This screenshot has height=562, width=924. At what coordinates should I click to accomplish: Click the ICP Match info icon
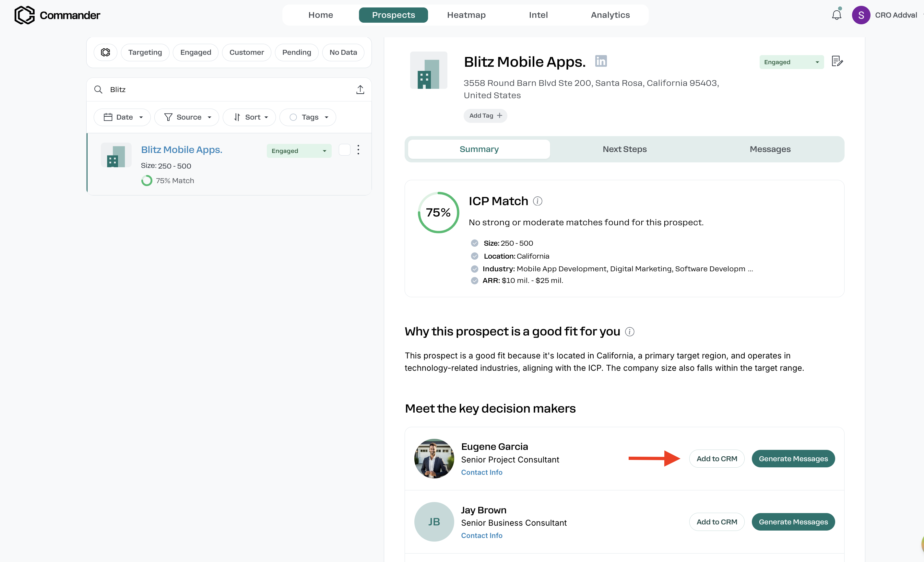click(x=538, y=201)
